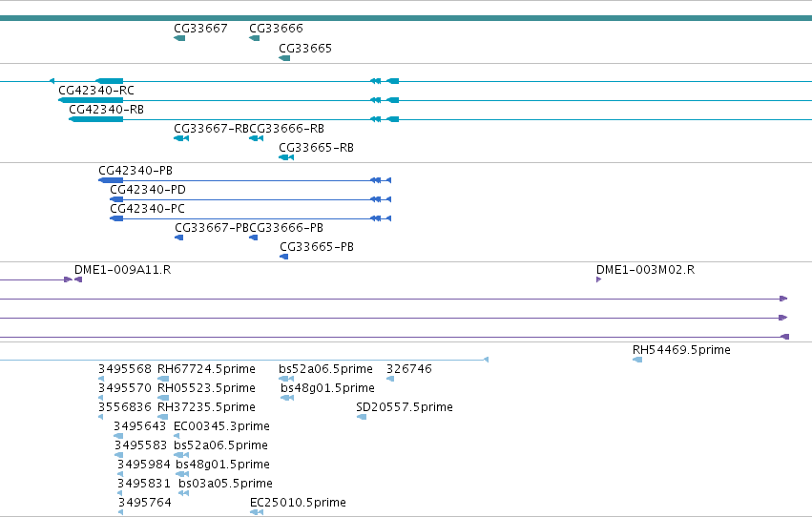
Task: Click the CG33666-PB protein label
Action: (286, 228)
